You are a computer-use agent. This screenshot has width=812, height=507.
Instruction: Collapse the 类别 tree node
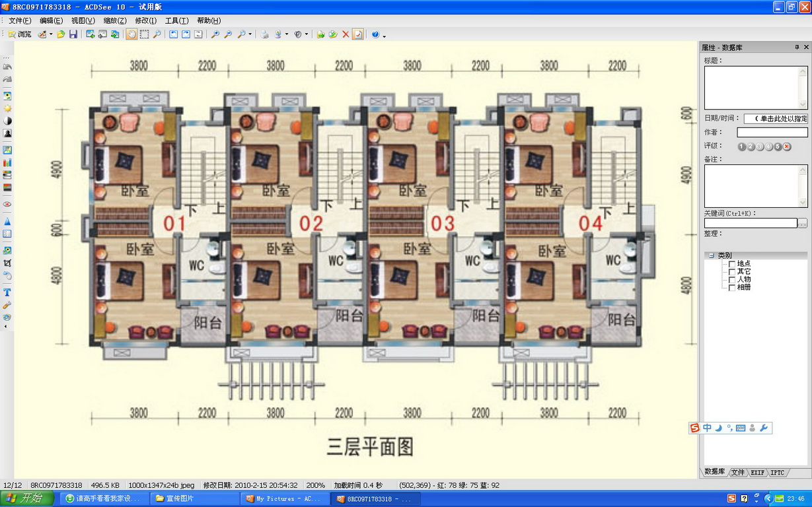point(712,255)
